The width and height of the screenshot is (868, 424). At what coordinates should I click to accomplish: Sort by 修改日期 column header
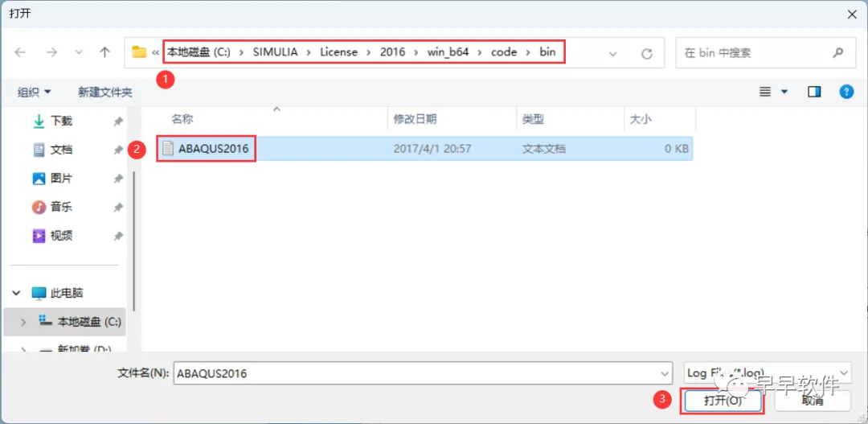pyautogui.click(x=415, y=119)
